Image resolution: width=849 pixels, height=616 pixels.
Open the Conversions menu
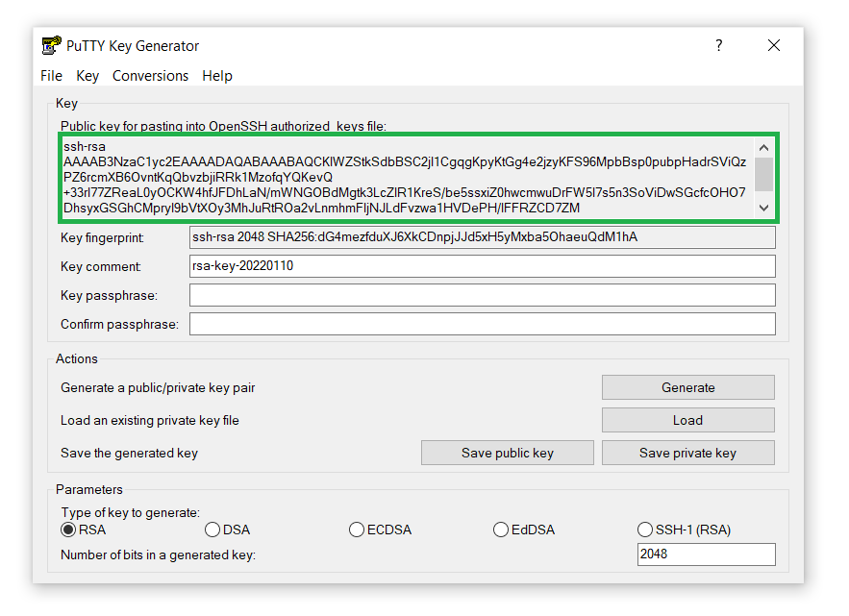coord(151,76)
